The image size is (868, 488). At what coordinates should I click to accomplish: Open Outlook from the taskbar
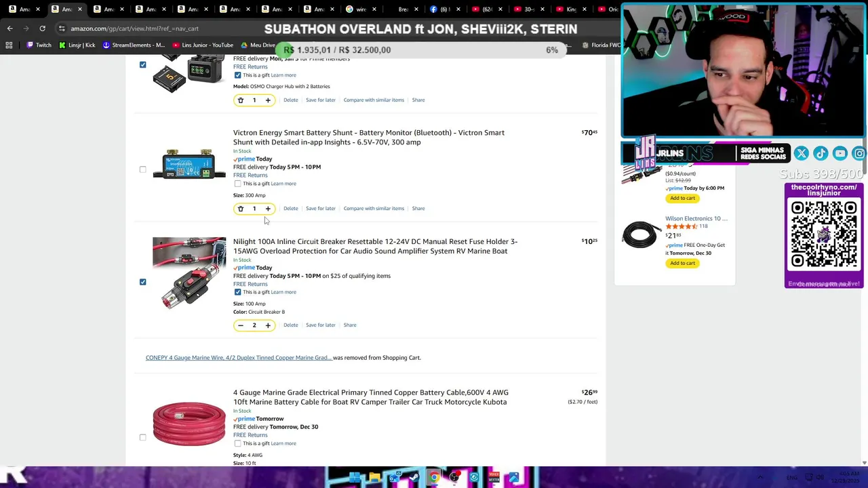pyautogui.click(x=394, y=478)
